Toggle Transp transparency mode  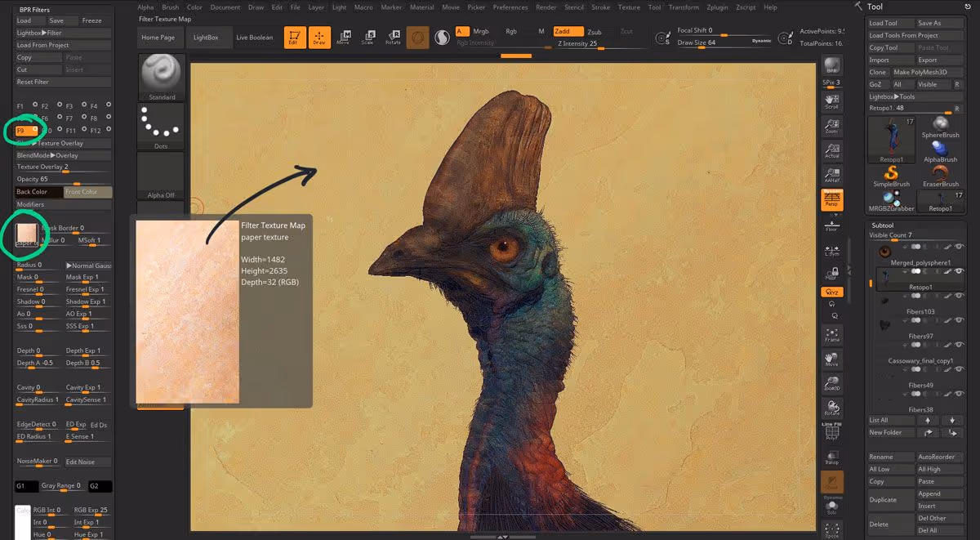point(831,457)
